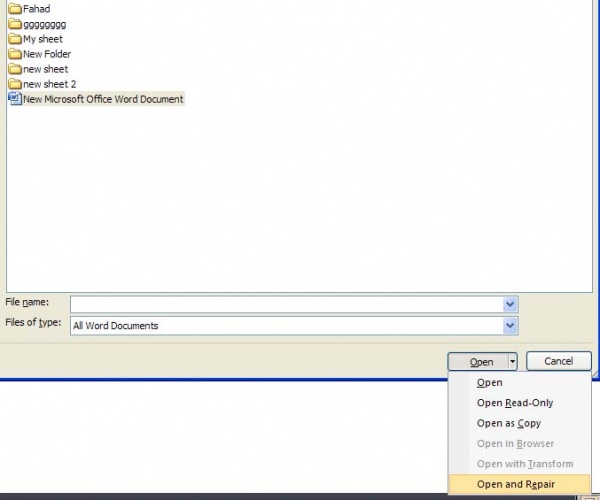Select the new sheet folder name
This screenshot has height=500, width=600.
coord(46,69)
